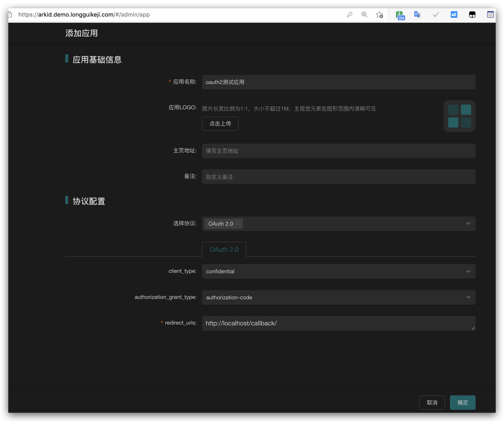Click the password key icon in address bar
The image size is (504, 421).
coord(349,15)
